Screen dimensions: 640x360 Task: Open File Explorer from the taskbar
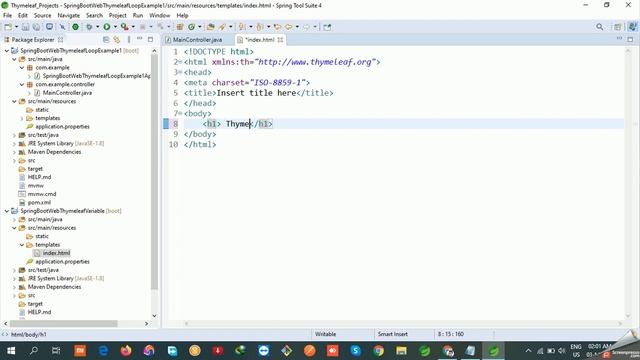coord(401,351)
